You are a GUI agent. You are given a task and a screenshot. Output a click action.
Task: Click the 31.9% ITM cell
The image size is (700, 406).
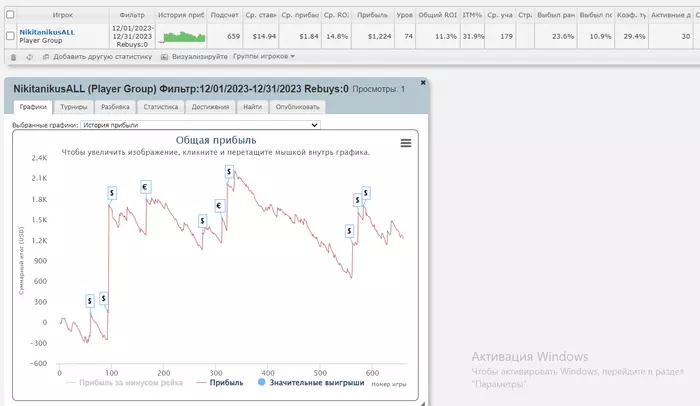pos(472,36)
